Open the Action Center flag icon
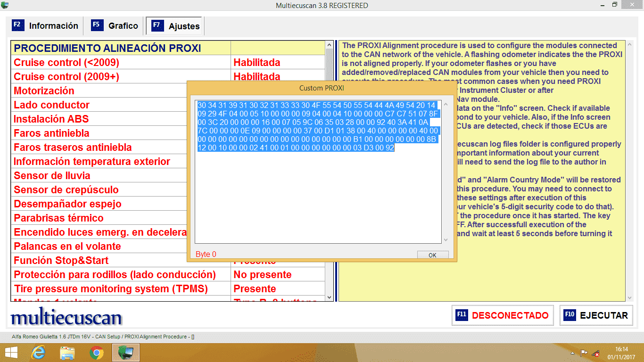The image size is (644, 362). (584, 353)
